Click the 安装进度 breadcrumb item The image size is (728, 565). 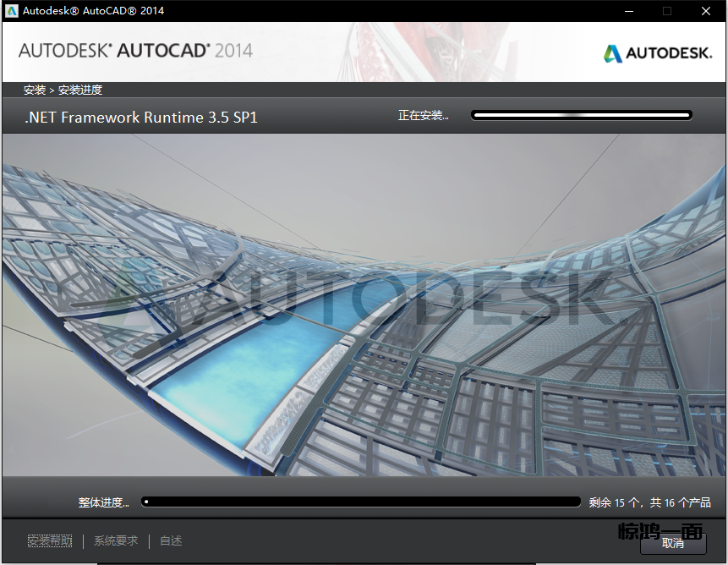(x=80, y=90)
